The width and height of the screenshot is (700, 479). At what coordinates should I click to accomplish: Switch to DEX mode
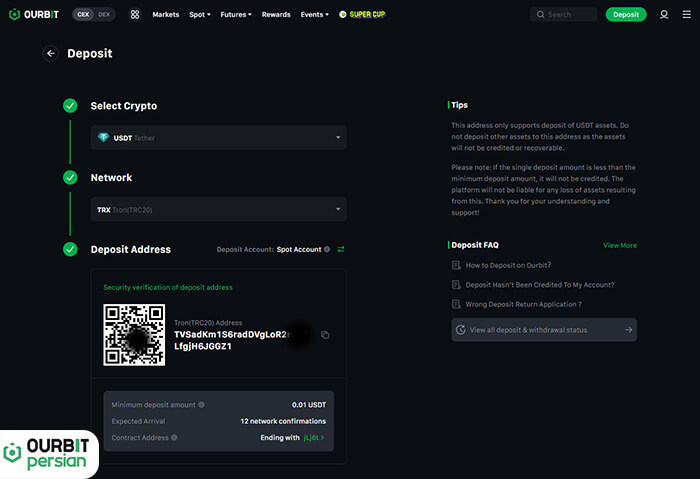click(104, 14)
